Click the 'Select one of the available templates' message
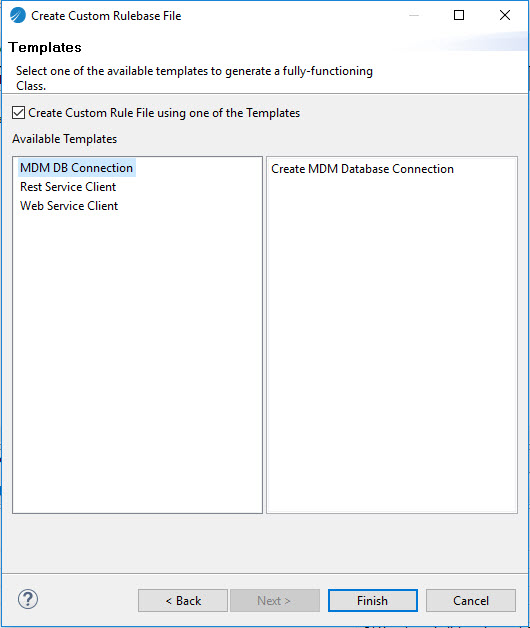Image resolution: width=530 pixels, height=628 pixels. coord(194,78)
